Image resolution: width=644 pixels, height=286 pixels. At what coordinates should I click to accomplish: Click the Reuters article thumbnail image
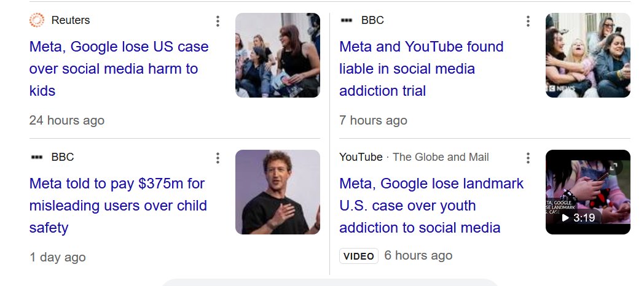pyautogui.click(x=278, y=55)
